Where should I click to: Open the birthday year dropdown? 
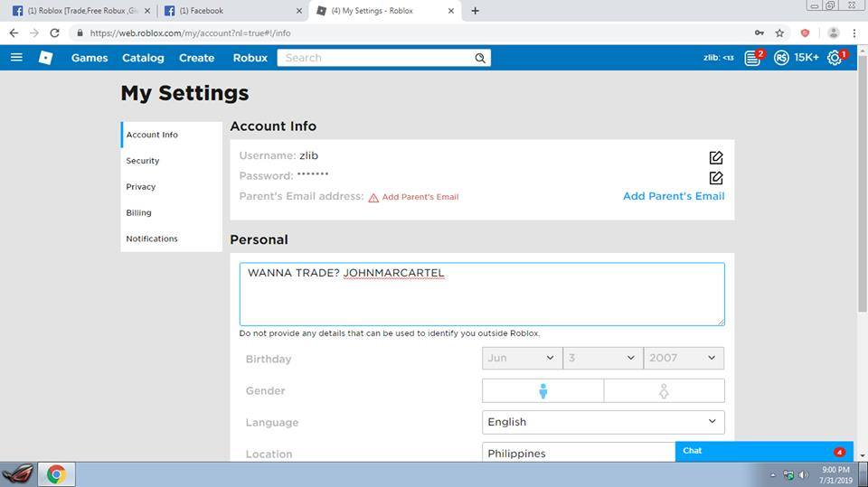(x=684, y=358)
